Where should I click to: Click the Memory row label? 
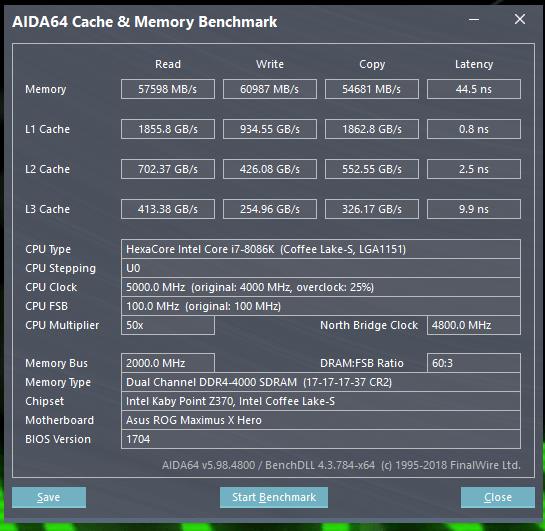point(46,89)
